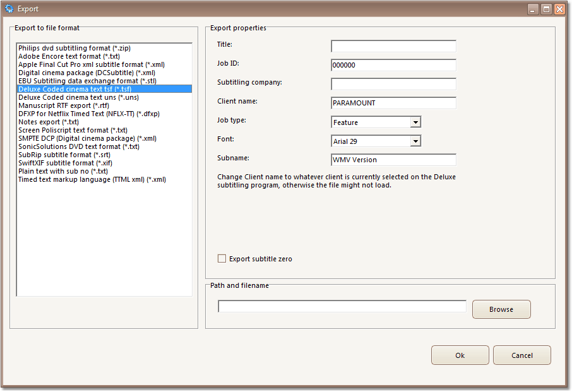Image resolution: width=572 pixels, height=392 pixels.
Task: Click the Browse button
Action: click(x=501, y=309)
